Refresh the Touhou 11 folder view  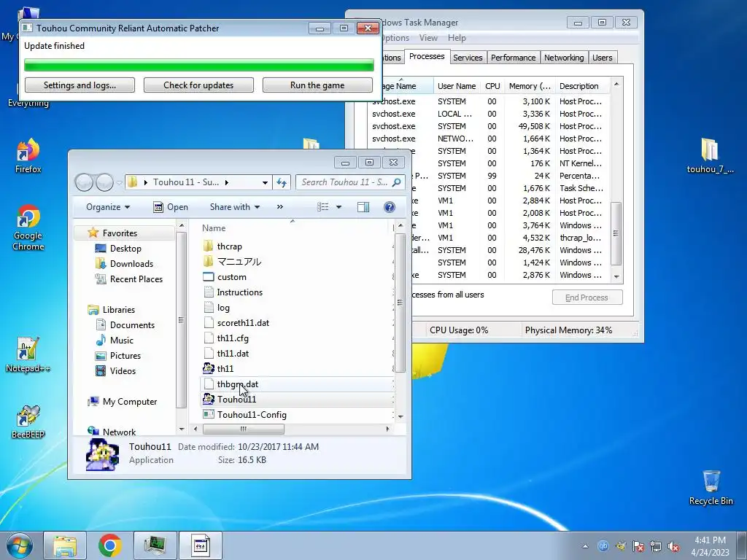pyautogui.click(x=282, y=182)
